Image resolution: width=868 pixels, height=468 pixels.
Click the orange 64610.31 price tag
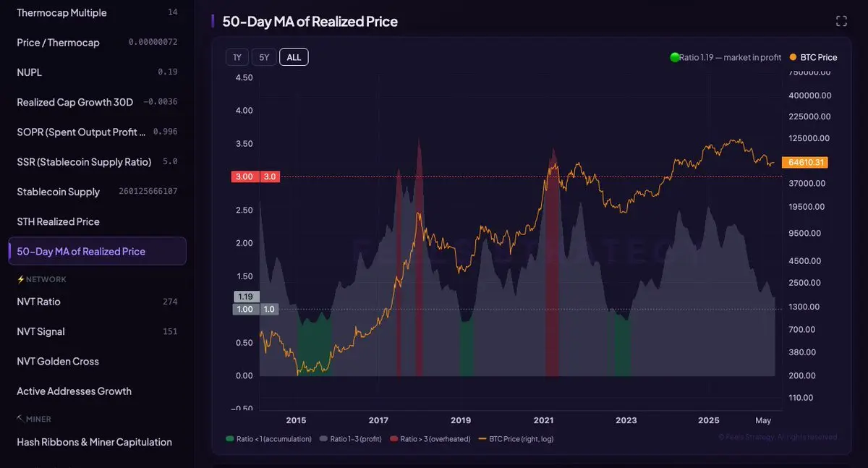[804, 163]
